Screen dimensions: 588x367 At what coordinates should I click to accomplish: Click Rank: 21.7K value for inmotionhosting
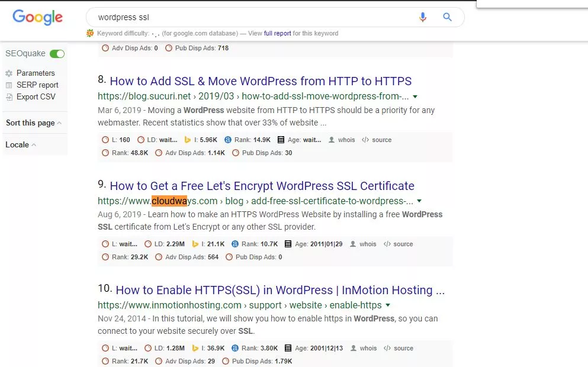coord(130,362)
